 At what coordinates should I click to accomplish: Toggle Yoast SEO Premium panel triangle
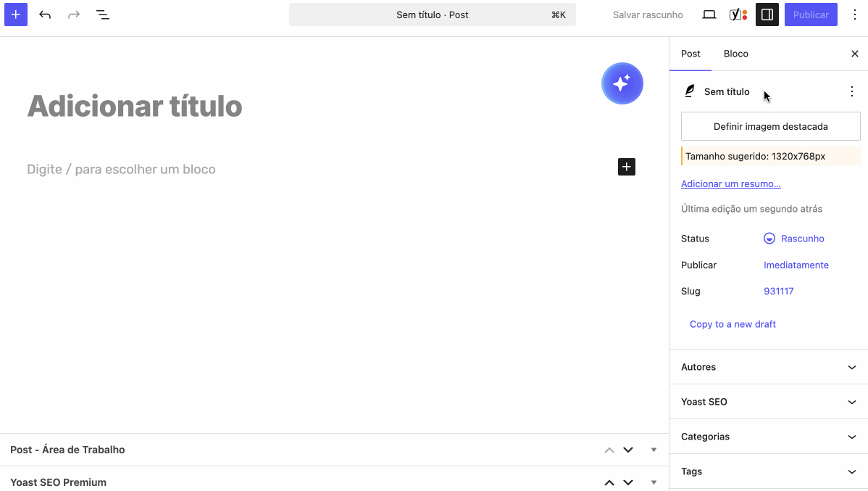click(654, 483)
